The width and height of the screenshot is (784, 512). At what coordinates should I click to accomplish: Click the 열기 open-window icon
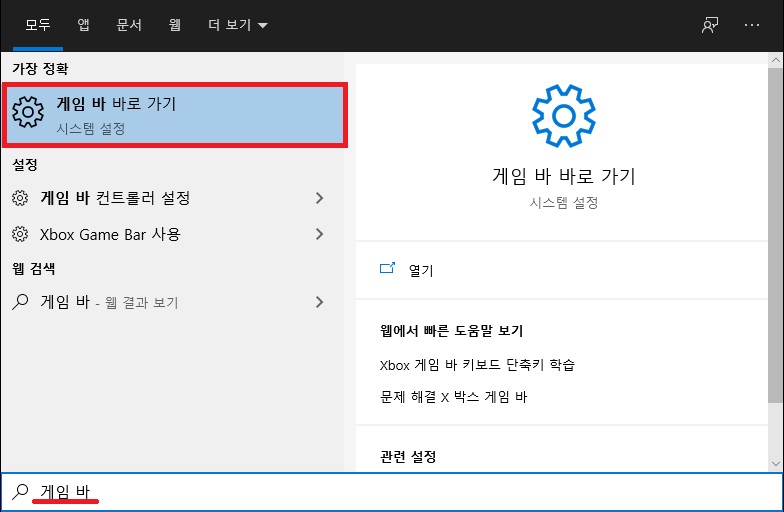pyautogui.click(x=387, y=268)
